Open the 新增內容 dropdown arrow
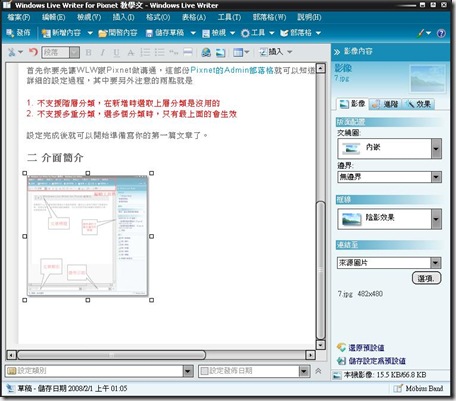 point(90,33)
